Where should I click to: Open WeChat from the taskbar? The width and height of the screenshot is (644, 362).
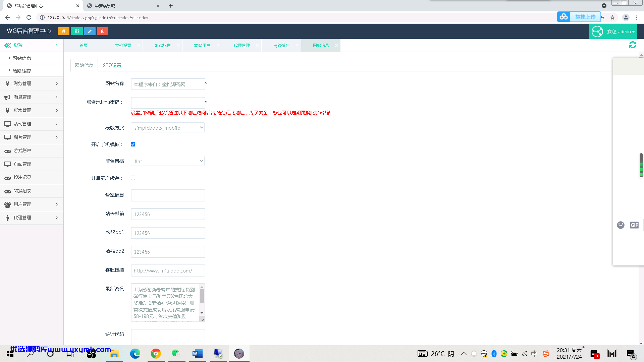pyautogui.click(x=176, y=354)
